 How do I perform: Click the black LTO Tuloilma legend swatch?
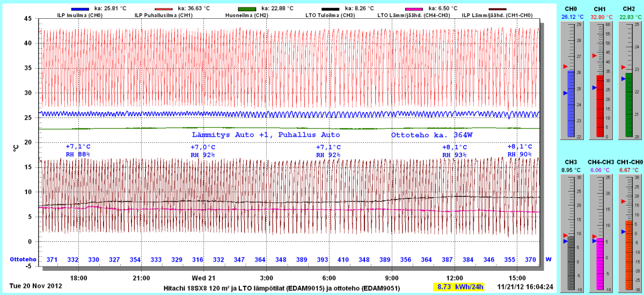331,9
